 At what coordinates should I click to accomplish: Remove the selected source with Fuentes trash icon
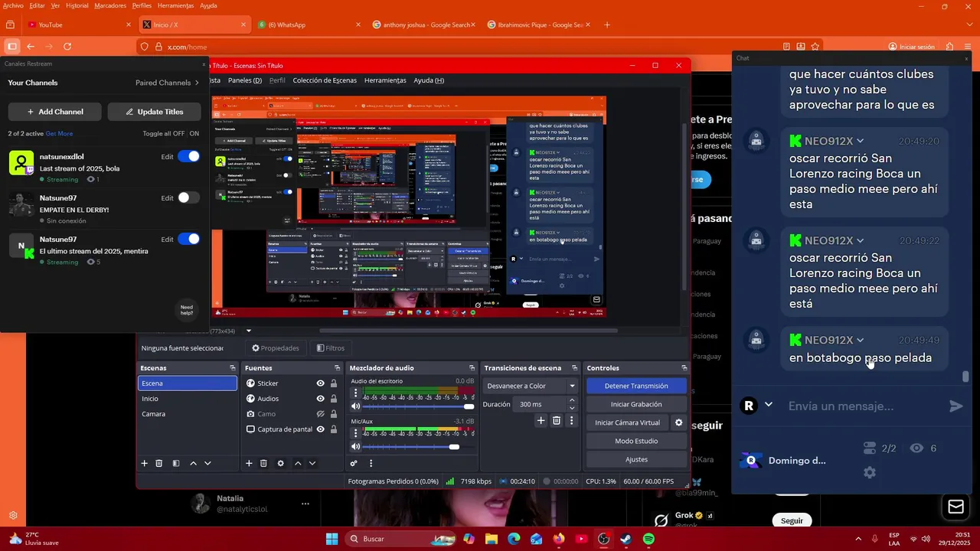tap(263, 463)
